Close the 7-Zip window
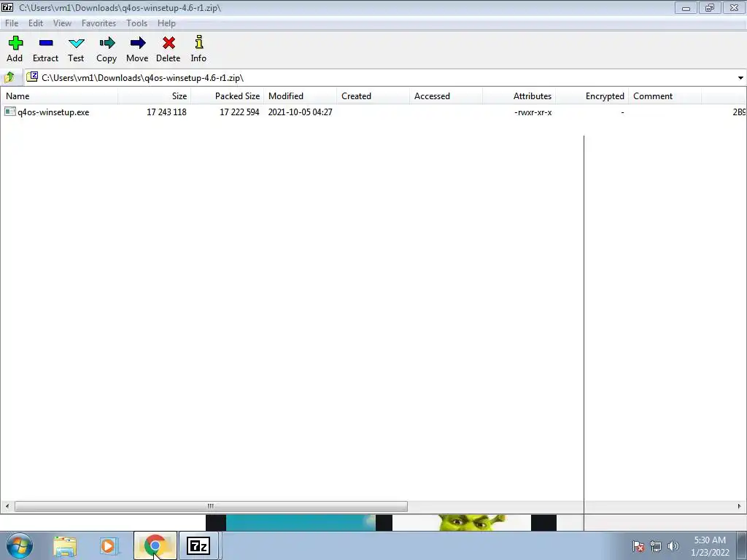Image resolution: width=747 pixels, height=560 pixels. (x=734, y=8)
